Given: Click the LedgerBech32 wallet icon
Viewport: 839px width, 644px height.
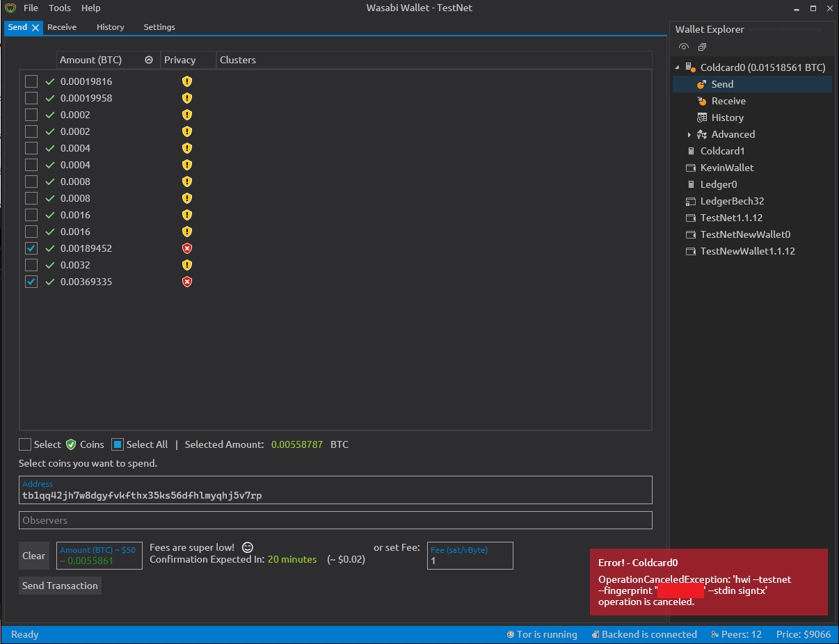Looking at the screenshot, I should 691,201.
